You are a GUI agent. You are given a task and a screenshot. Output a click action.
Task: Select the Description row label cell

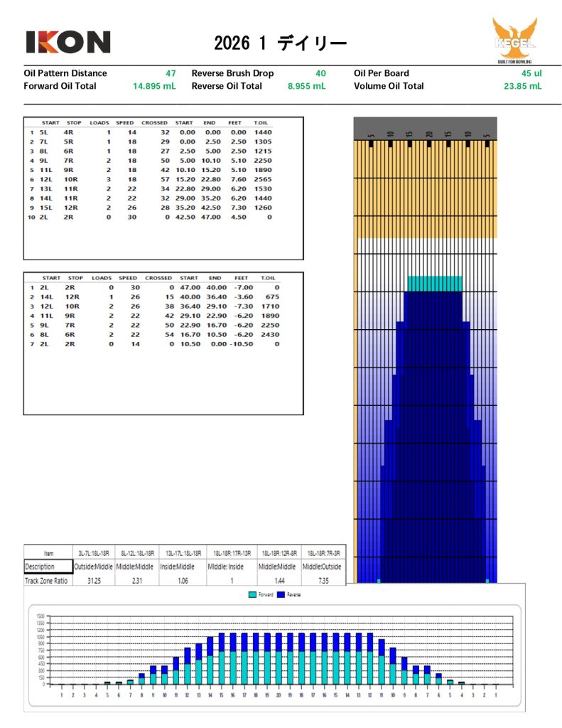[48, 567]
